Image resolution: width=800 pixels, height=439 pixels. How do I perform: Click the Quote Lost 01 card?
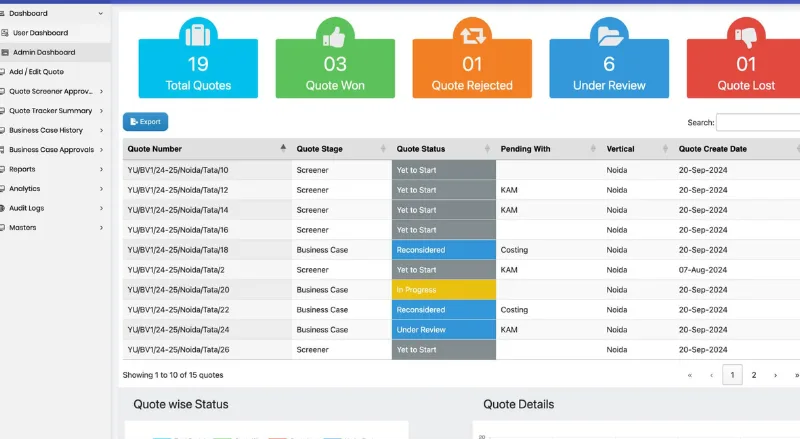pyautogui.click(x=743, y=68)
